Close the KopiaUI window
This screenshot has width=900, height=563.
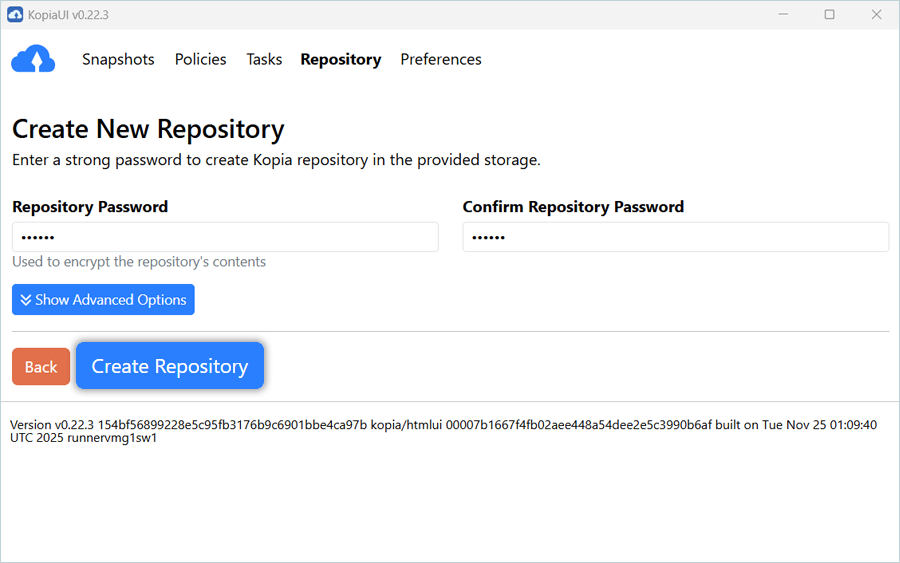[876, 14]
